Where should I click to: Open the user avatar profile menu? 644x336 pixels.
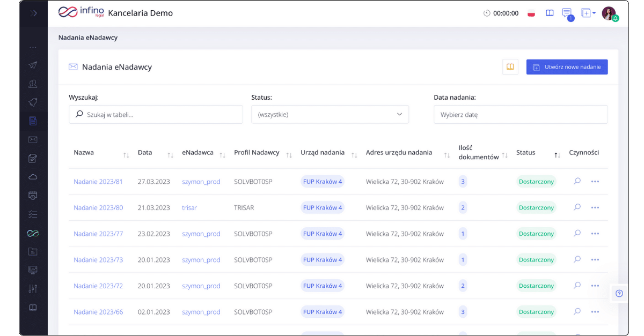610,14
